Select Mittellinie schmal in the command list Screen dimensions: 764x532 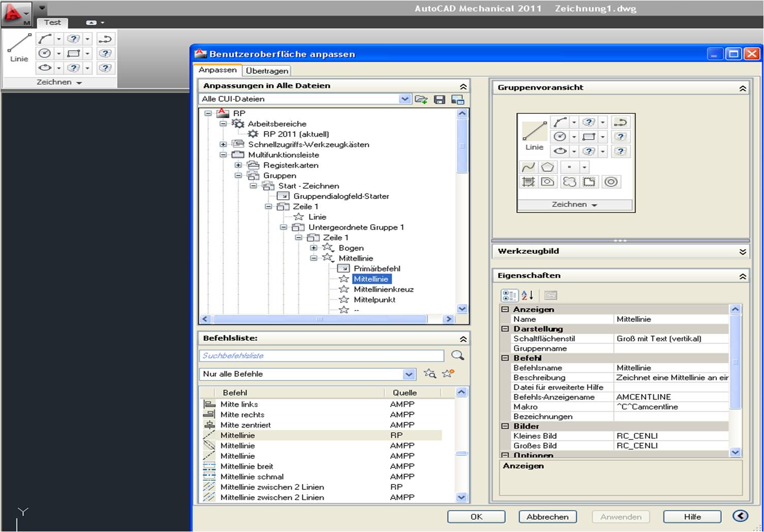(x=252, y=477)
